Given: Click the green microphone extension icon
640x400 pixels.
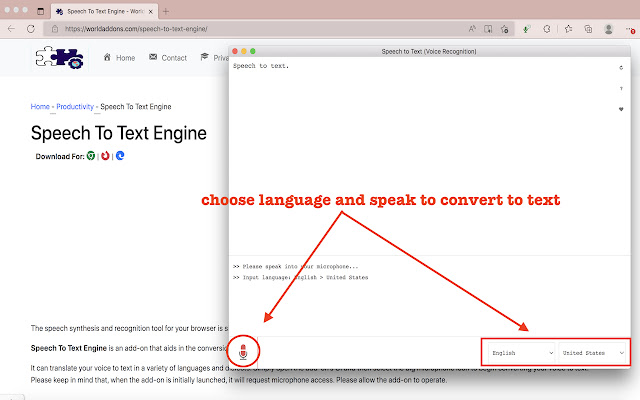Looking at the screenshot, I should [527, 29].
